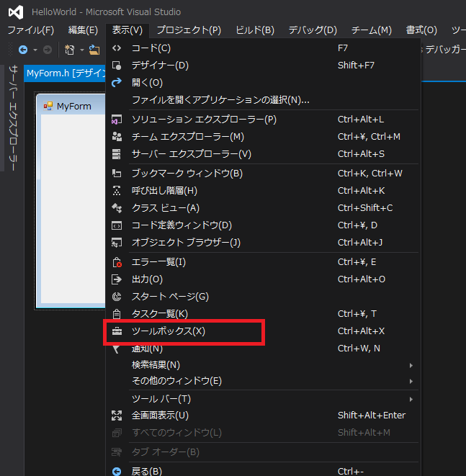The image size is (466, 476).
Task: Select エラー一覧(I) menu entry text
Action: click(x=158, y=262)
